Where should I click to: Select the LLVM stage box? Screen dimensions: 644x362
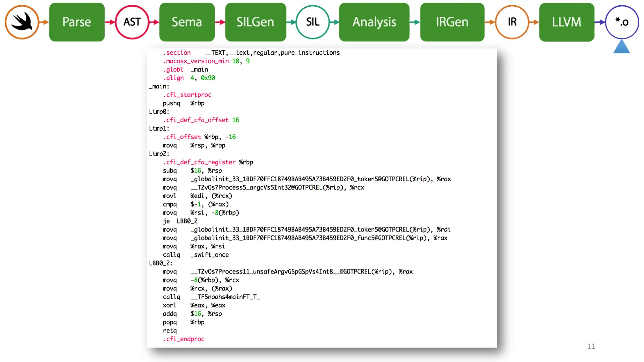pos(567,22)
